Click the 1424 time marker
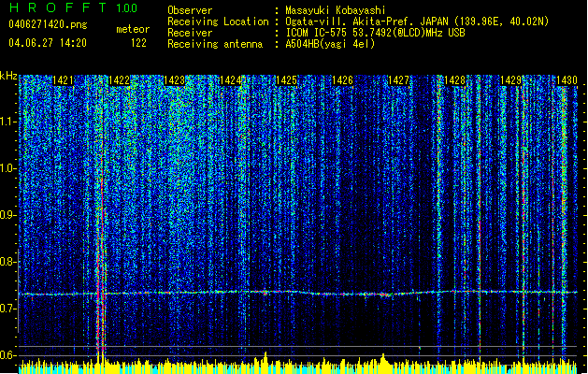The height and width of the screenshot is (374, 588). pos(230,80)
